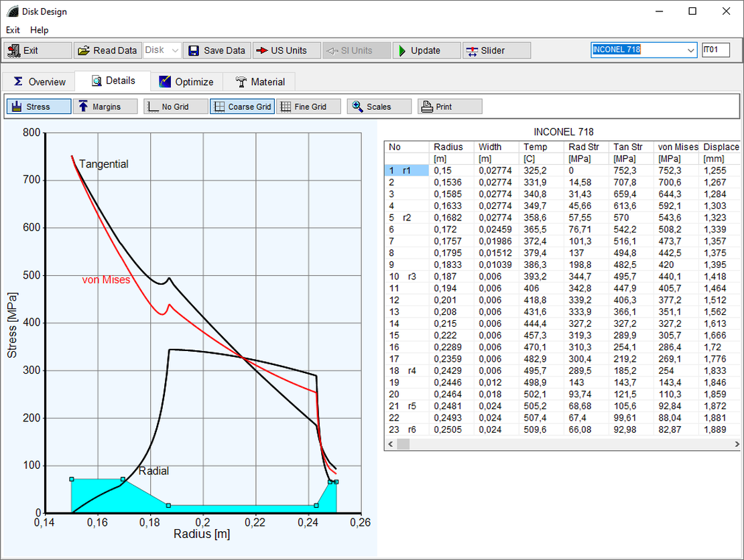
Task: Click the red von Mises curve label
Action: tap(106, 280)
